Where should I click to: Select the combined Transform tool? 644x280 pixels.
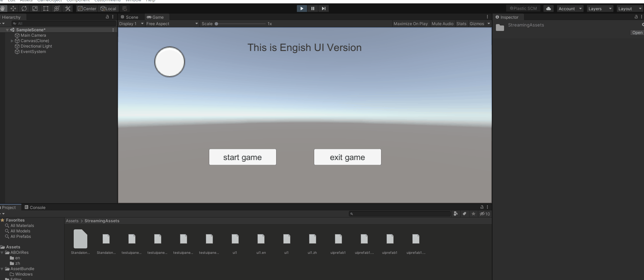point(57,8)
